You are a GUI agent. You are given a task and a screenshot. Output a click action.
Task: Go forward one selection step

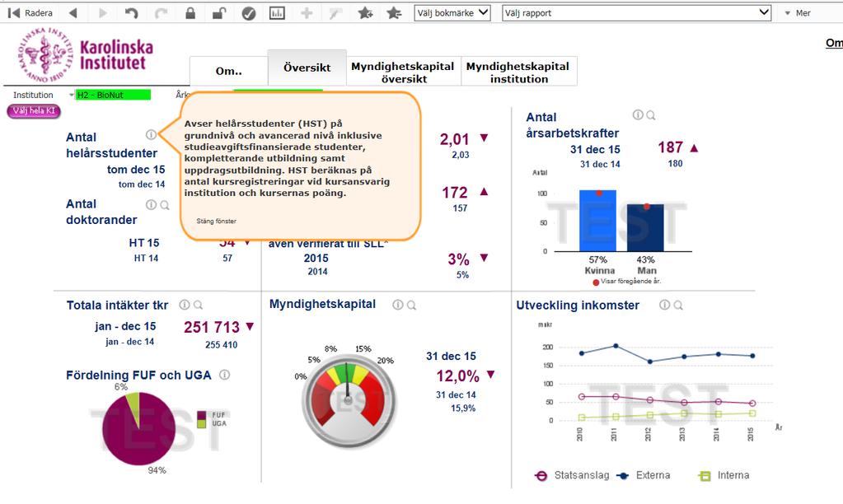(103, 13)
